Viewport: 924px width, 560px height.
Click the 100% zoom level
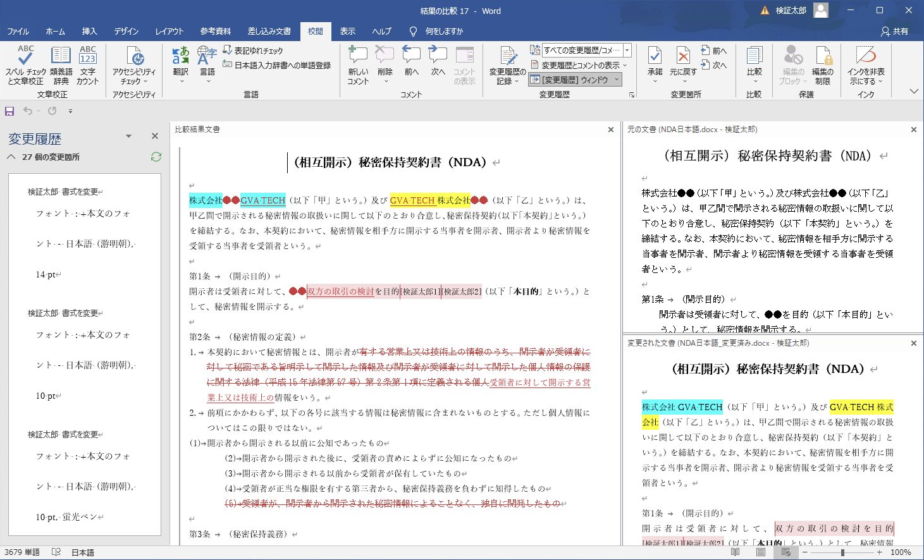tap(901, 552)
